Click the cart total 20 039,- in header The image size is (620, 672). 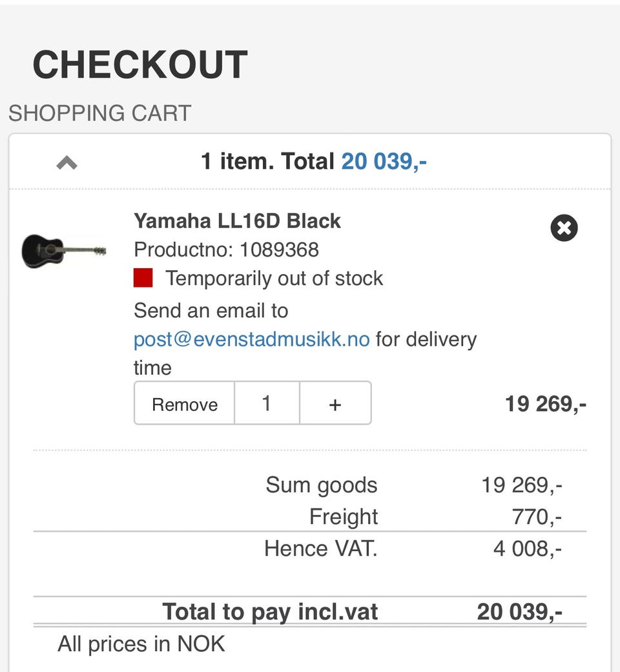click(x=384, y=162)
